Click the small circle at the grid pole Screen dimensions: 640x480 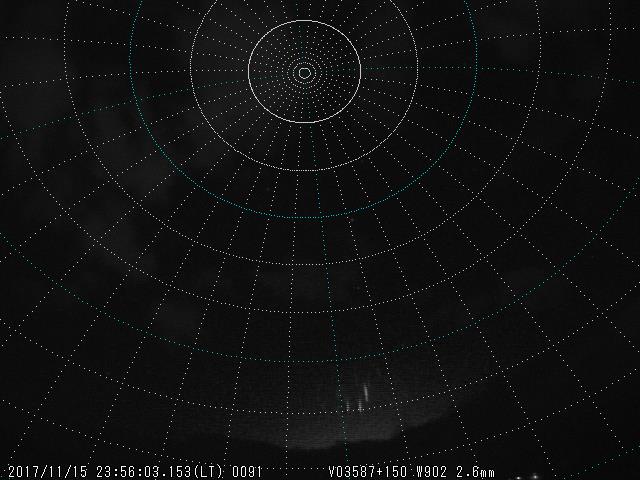(x=304, y=73)
